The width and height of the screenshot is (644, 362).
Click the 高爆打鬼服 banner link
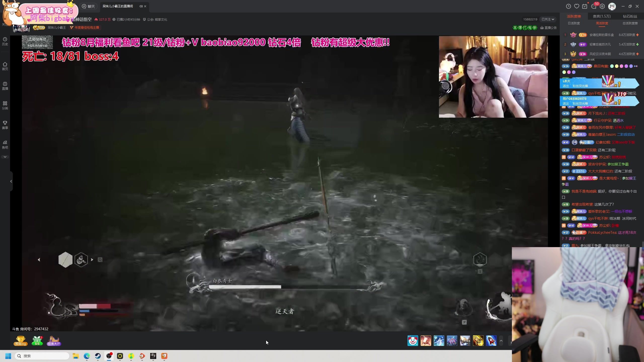[525, 28]
